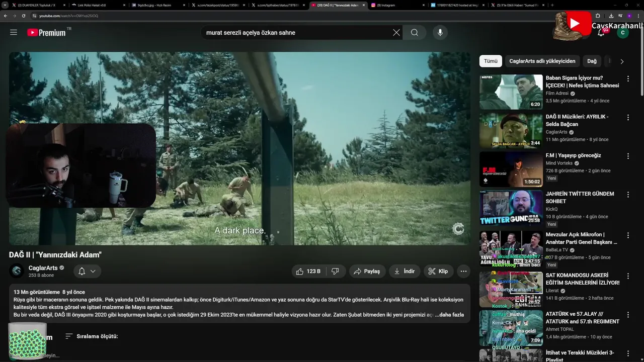This screenshot has width=644, height=362.
Task: Open options for SAT KOMANDOSU ASKERİ video
Action: (x=628, y=276)
